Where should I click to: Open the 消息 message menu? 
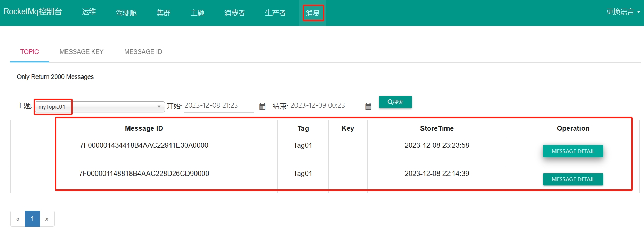point(313,13)
